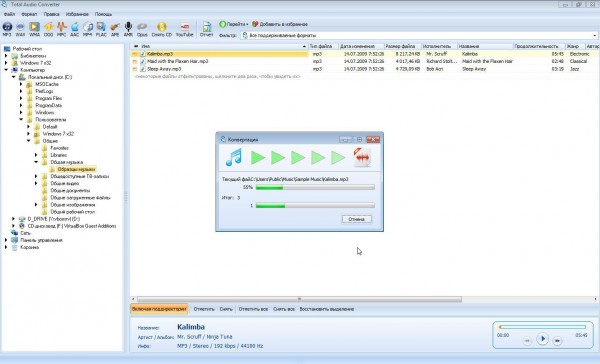Click the Kalimba.mp3 file icon
Screen dimensions: 600x364
[143, 54]
